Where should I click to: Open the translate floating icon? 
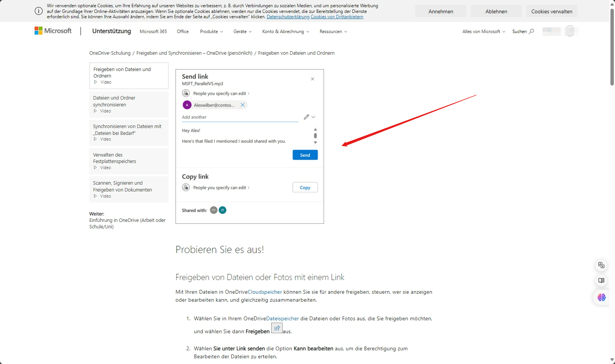tap(601, 265)
